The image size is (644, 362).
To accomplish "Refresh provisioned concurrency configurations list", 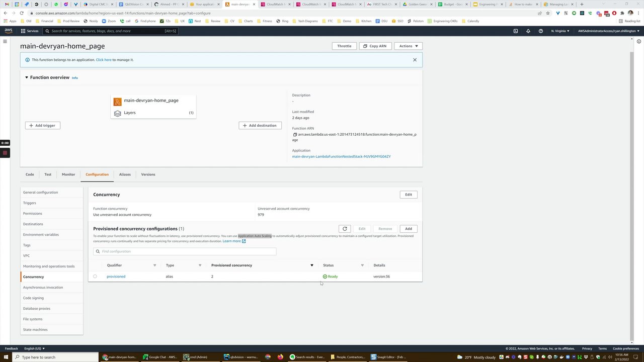I will coord(345,229).
